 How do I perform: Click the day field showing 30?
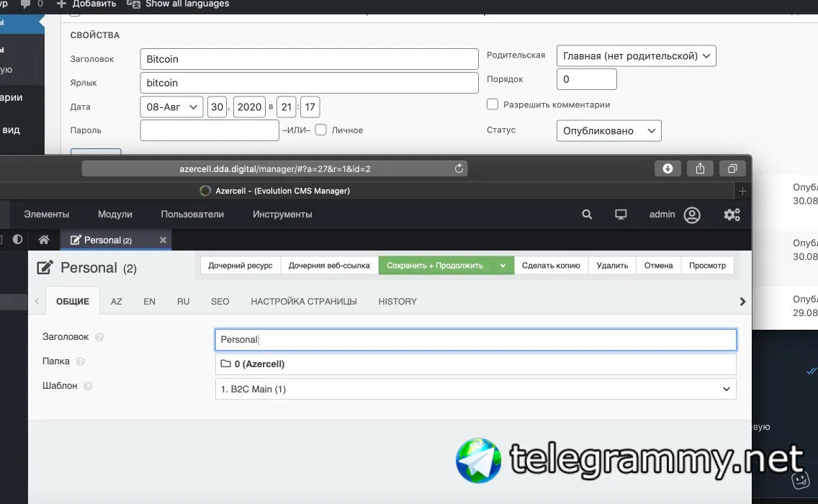217,107
